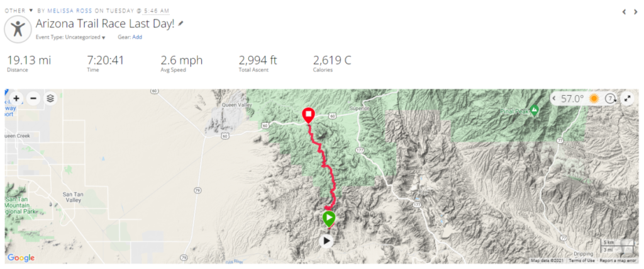Click the sunny weather icon
This screenshot has height=269, width=644.
[x=594, y=99]
